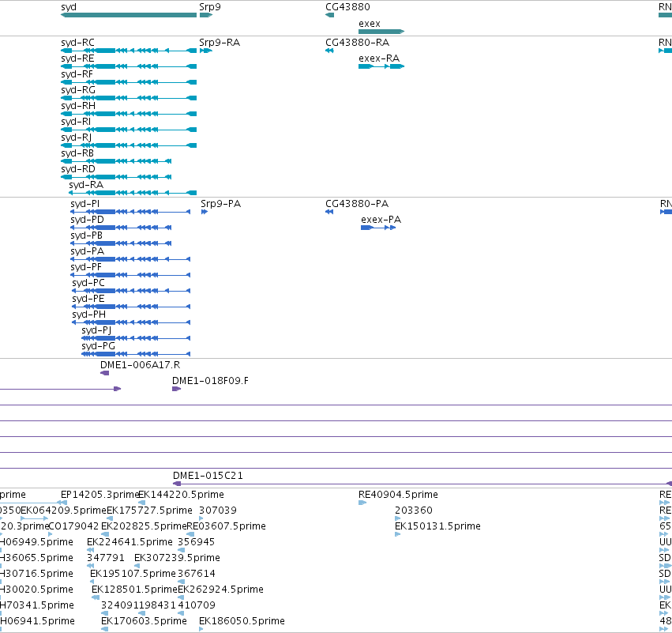
Task: Select transcript syd-RA
Action: [x=133, y=193]
